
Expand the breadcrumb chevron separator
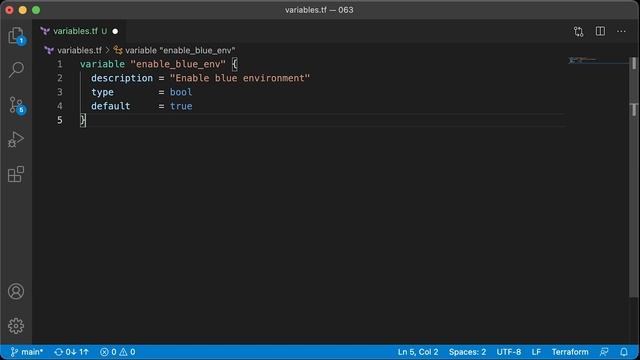(108, 50)
